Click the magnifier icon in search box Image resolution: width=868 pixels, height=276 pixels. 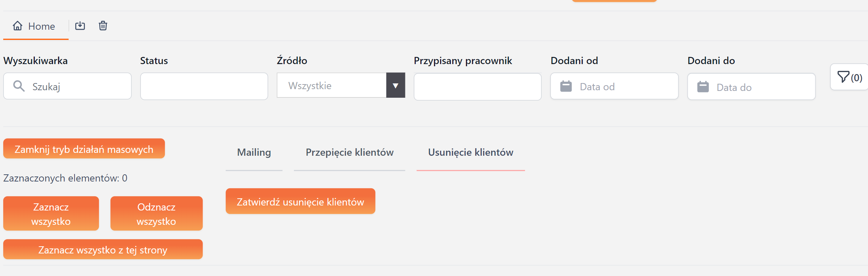click(19, 86)
